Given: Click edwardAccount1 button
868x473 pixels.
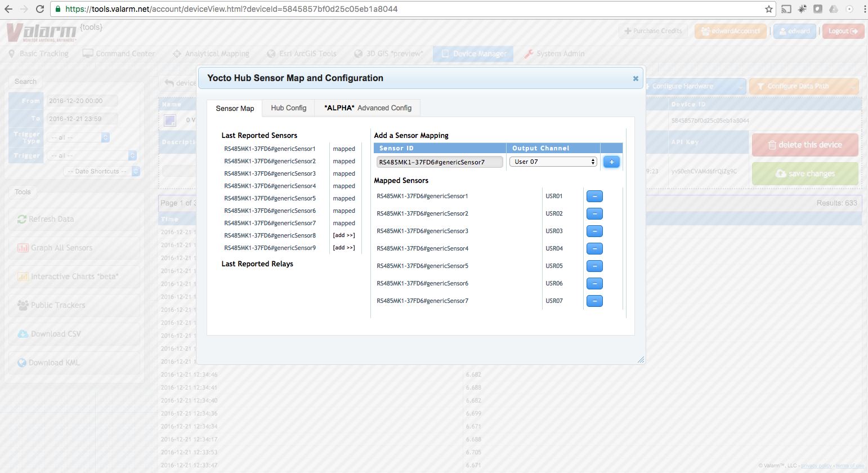Looking at the screenshot, I should pyautogui.click(x=730, y=31).
